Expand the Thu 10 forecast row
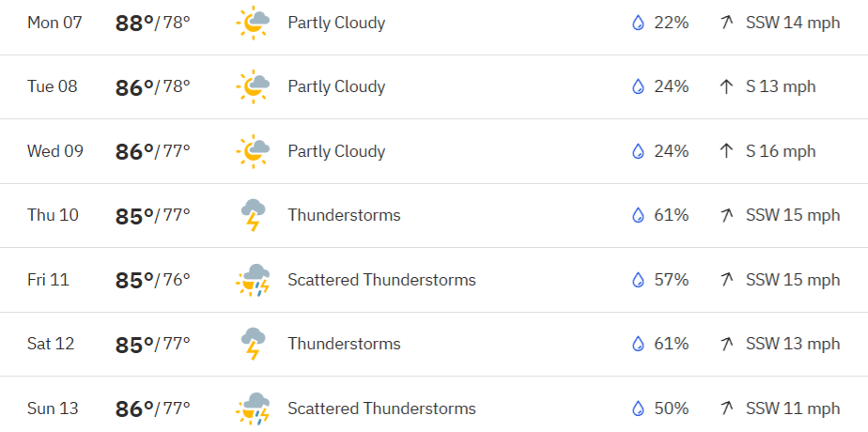 click(x=434, y=216)
